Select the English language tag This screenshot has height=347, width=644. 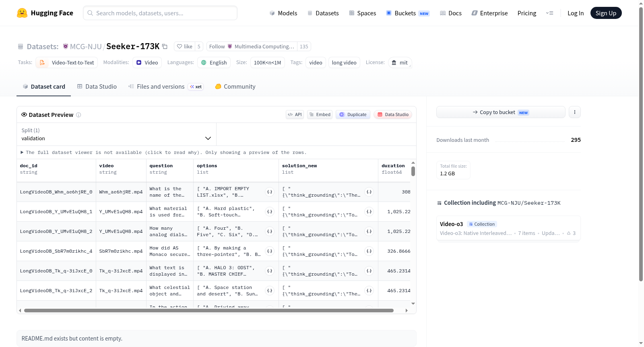point(214,62)
